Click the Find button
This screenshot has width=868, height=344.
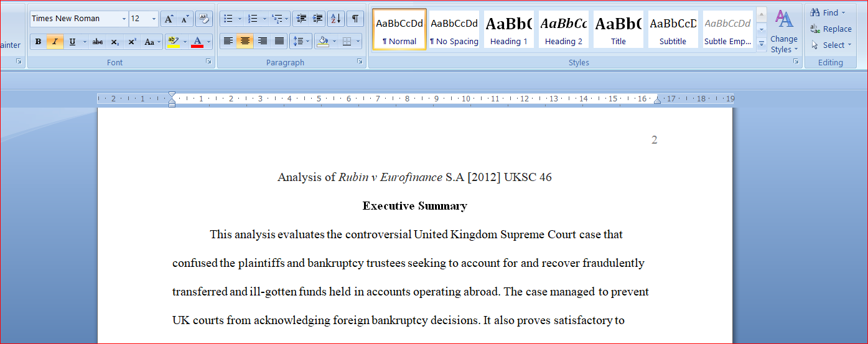click(x=828, y=12)
